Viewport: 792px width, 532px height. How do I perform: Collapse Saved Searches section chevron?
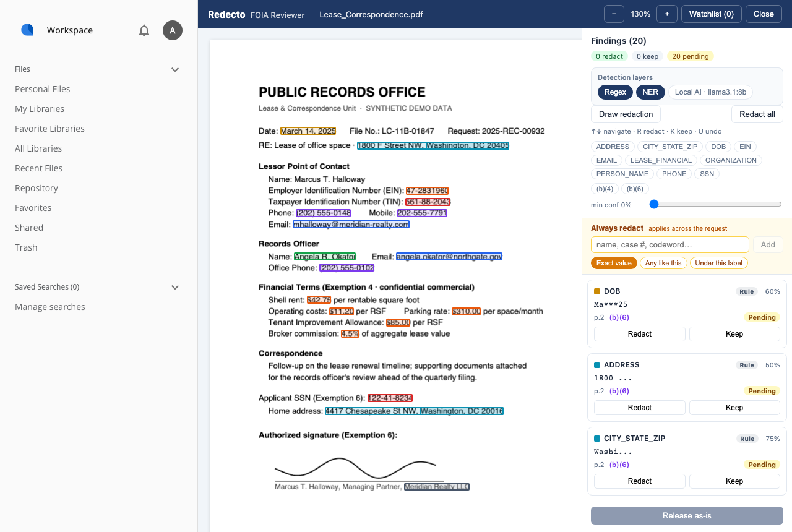point(175,287)
